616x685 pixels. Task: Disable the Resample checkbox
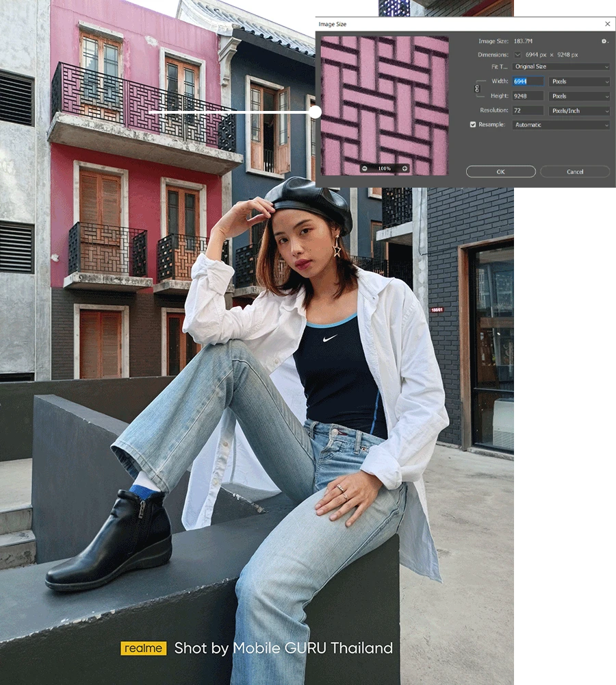click(473, 125)
